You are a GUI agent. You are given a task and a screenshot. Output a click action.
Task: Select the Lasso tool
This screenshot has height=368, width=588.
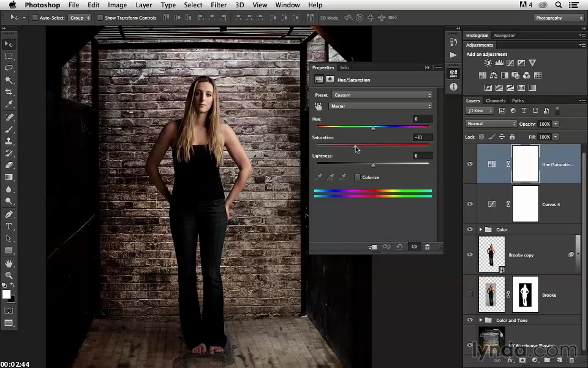[x=9, y=68]
